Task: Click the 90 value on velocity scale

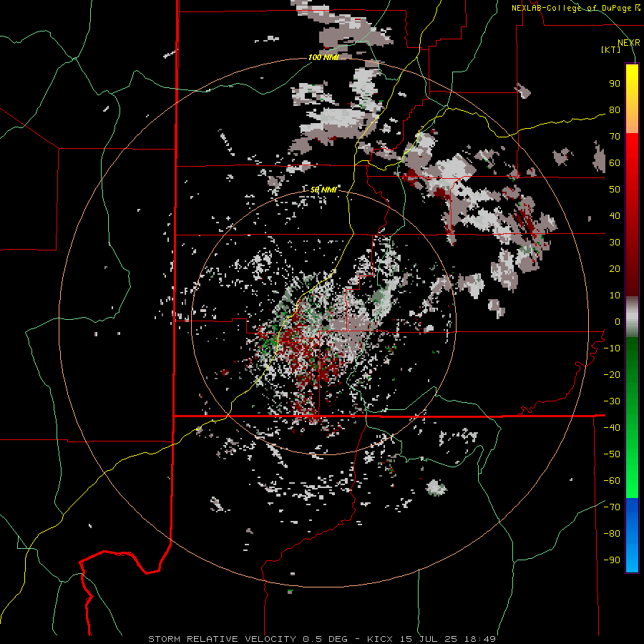Action: 615,84
